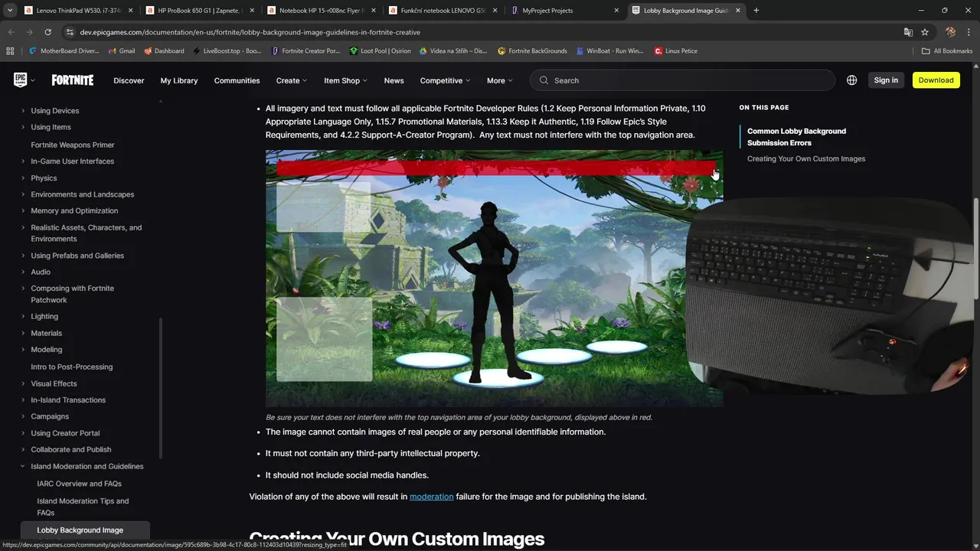Image resolution: width=980 pixels, height=551 pixels.
Task: Click the Search input field
Action: coord(683,80)
